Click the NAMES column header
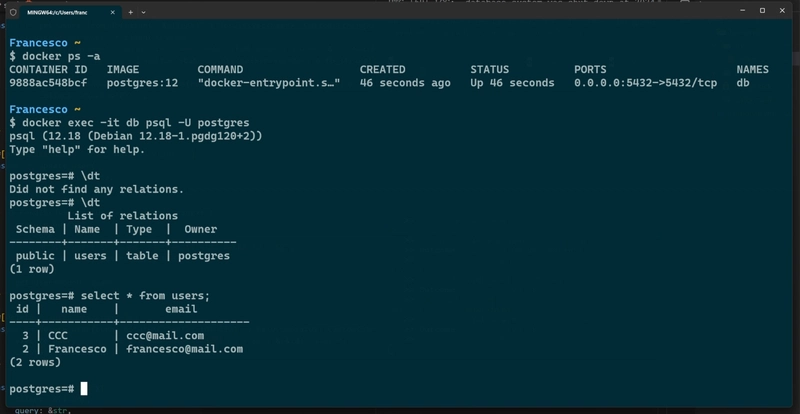 (753, 69)
